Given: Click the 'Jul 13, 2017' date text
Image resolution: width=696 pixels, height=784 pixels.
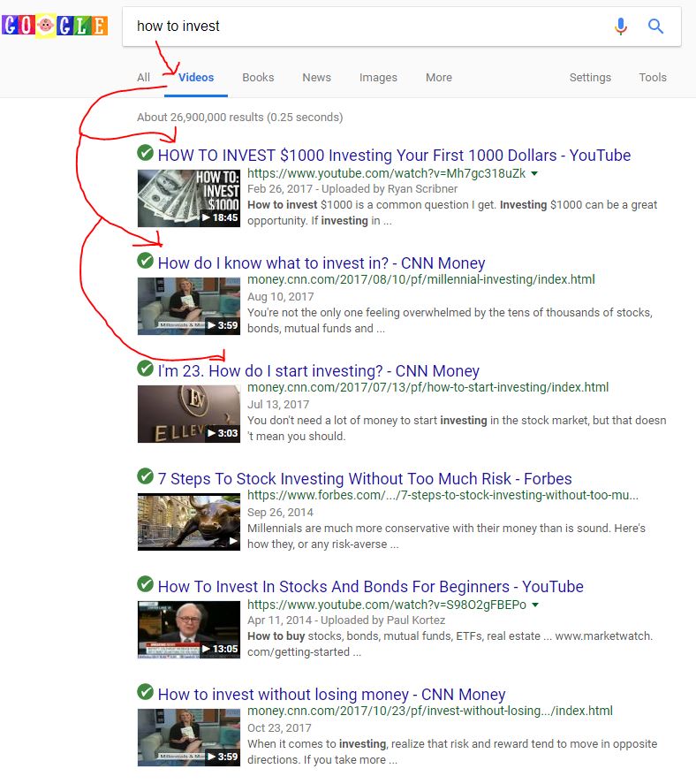Looking at the screenshot, I should [278, 405].
